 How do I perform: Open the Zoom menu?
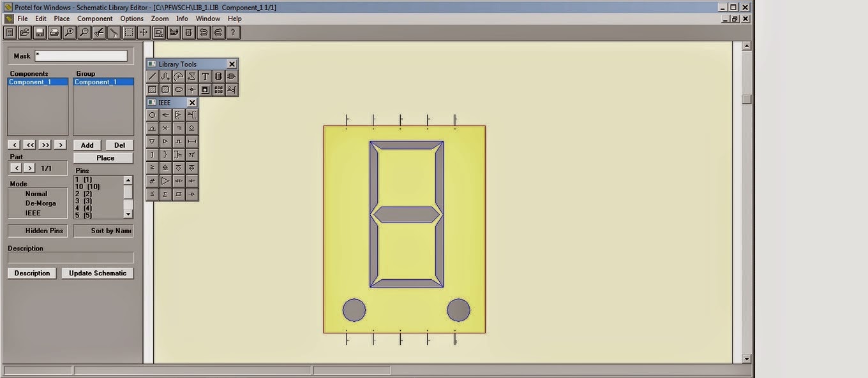click(x=160, y=18)
